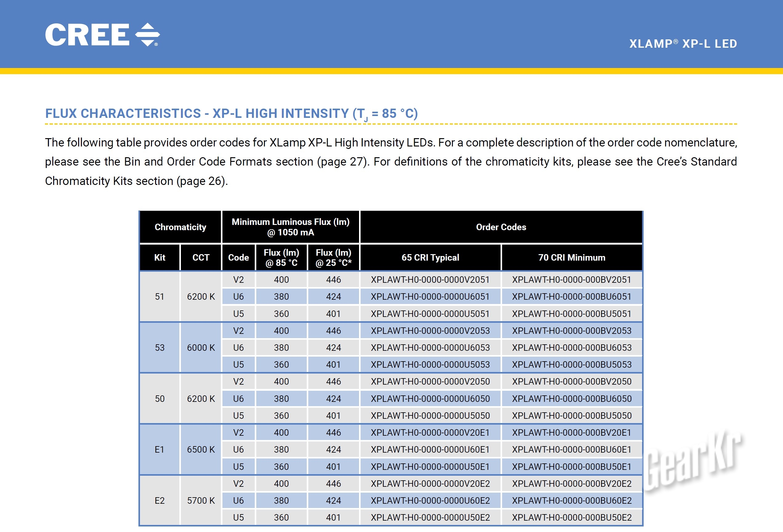Click order code XPLAWT-H0-0000-000BV2051
The image size is (783, 532).
point(572,280)
